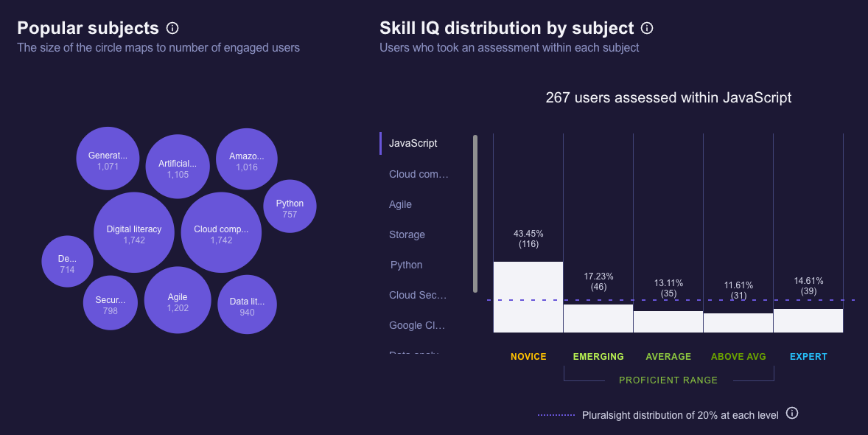Select Storage in the subject list

coord(407,234)
